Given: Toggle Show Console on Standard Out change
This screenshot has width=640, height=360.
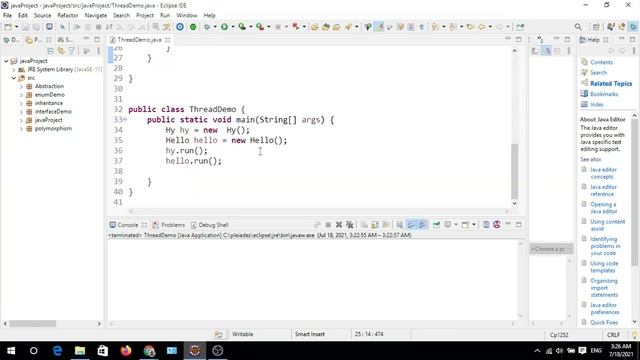Looking at the screenshot, I should [411, 224].
